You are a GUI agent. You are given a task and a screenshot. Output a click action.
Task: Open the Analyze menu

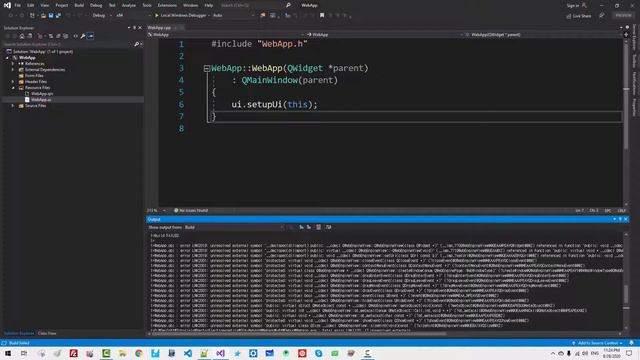point(129,5)
